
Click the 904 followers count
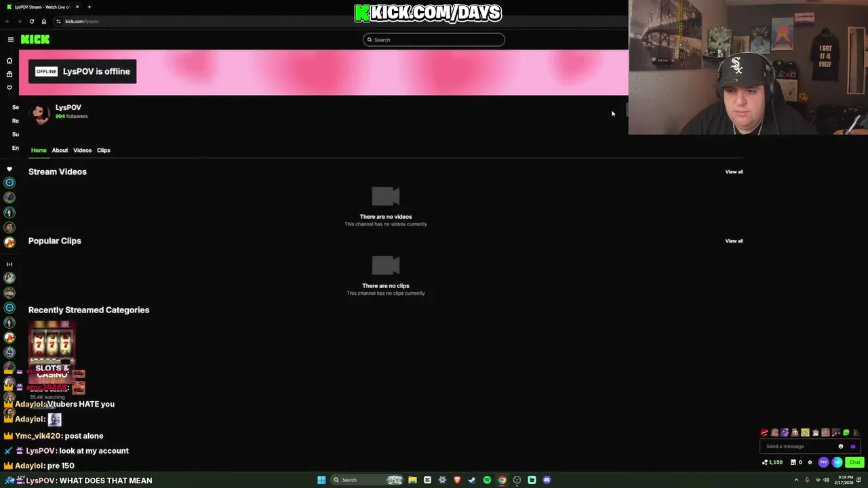coord(71,117)
